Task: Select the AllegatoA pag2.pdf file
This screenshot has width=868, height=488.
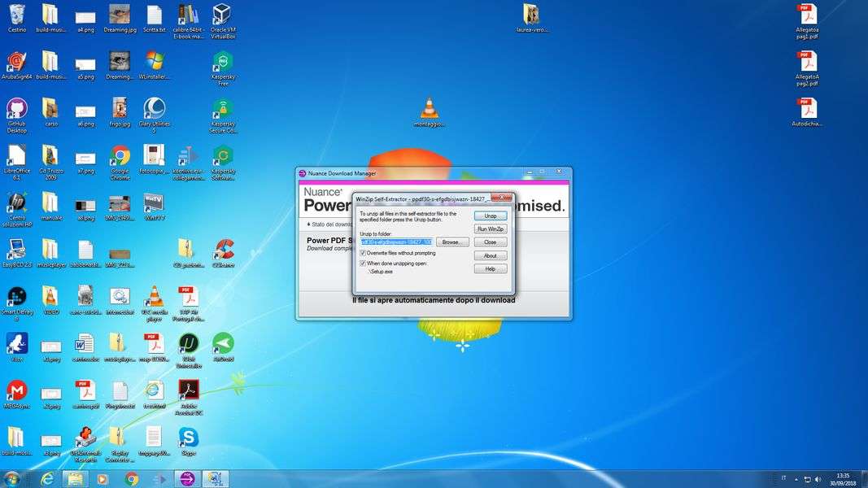Action: [806, 68]
